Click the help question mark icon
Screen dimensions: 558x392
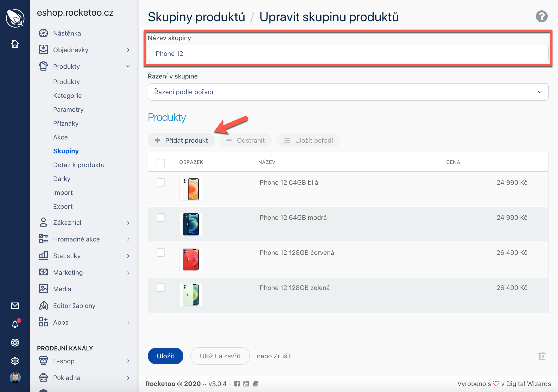click(541, 17)
